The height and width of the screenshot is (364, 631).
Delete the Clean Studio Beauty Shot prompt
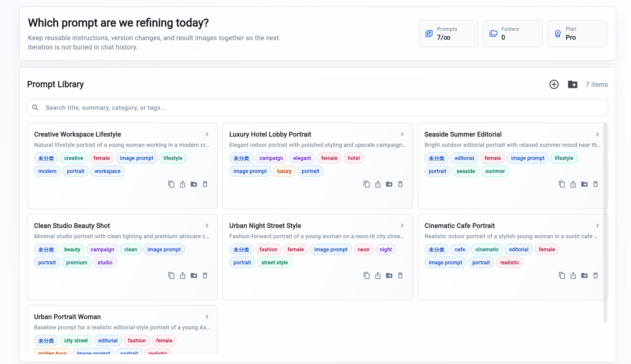click(x=205, y=275)
